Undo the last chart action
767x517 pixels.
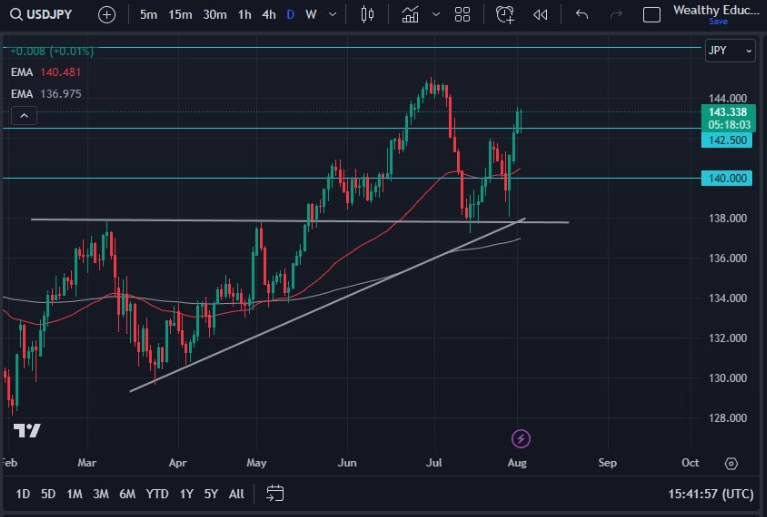pyautogui.click(x=582, y=15)
